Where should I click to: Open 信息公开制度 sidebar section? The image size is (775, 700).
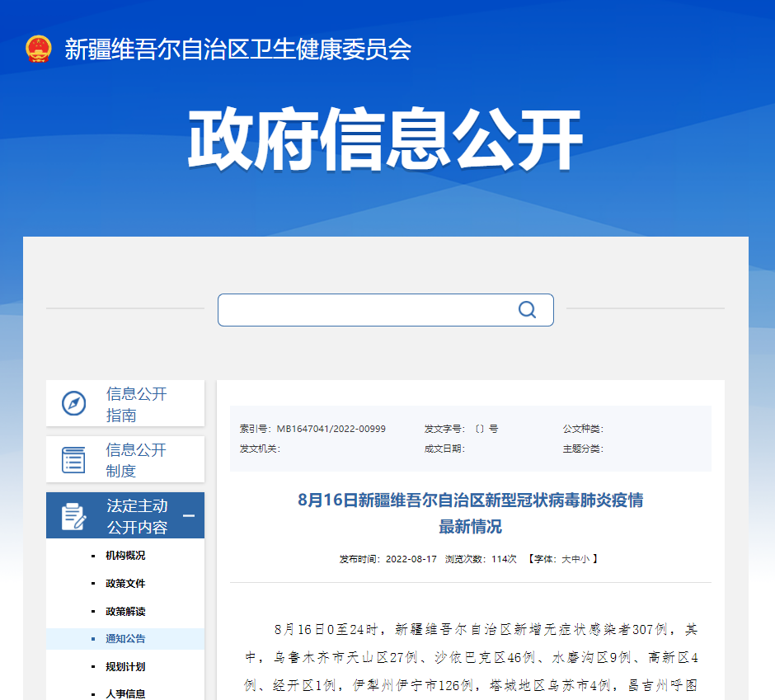[136, 460]
